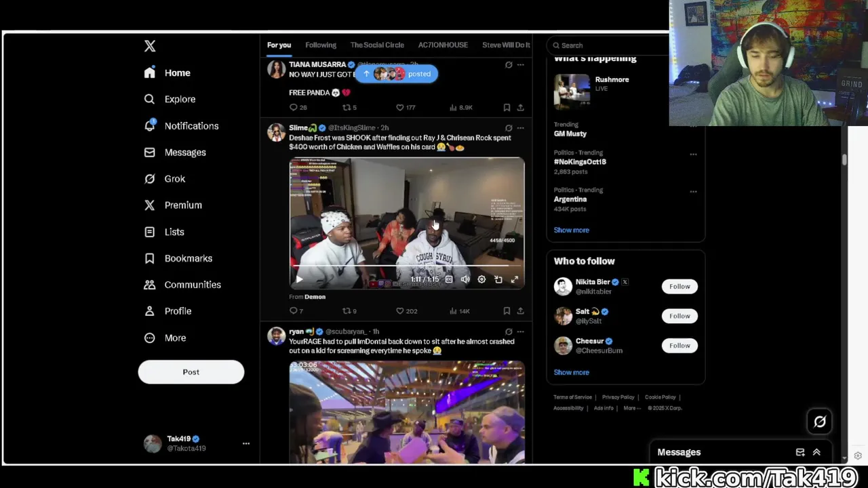The height and width of the screenshot is (488, 868).
Task: Open more options on ryan's post
Action: click(x=520, y=331)
